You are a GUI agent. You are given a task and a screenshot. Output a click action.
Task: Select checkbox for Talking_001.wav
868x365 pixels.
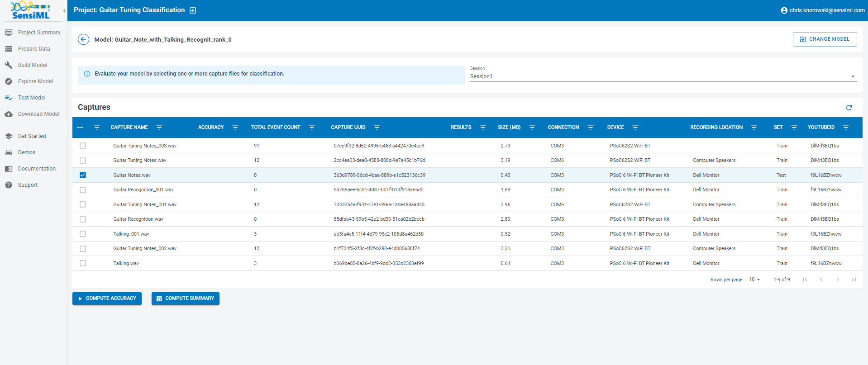(x=83, y=234)
